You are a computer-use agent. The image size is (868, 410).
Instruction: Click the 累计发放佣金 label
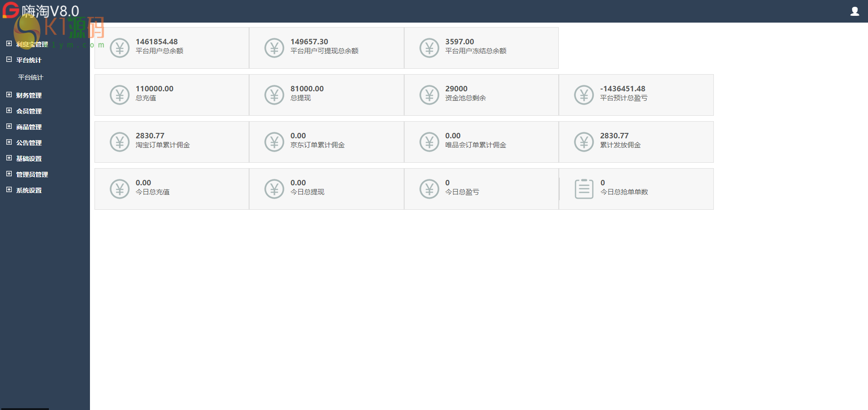click(x=620, y=145)
